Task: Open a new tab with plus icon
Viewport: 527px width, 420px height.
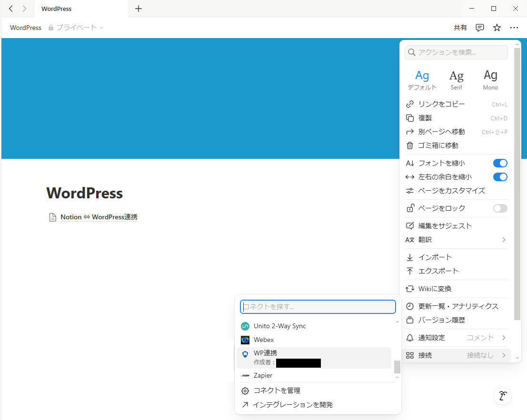Action: [139, 9]
